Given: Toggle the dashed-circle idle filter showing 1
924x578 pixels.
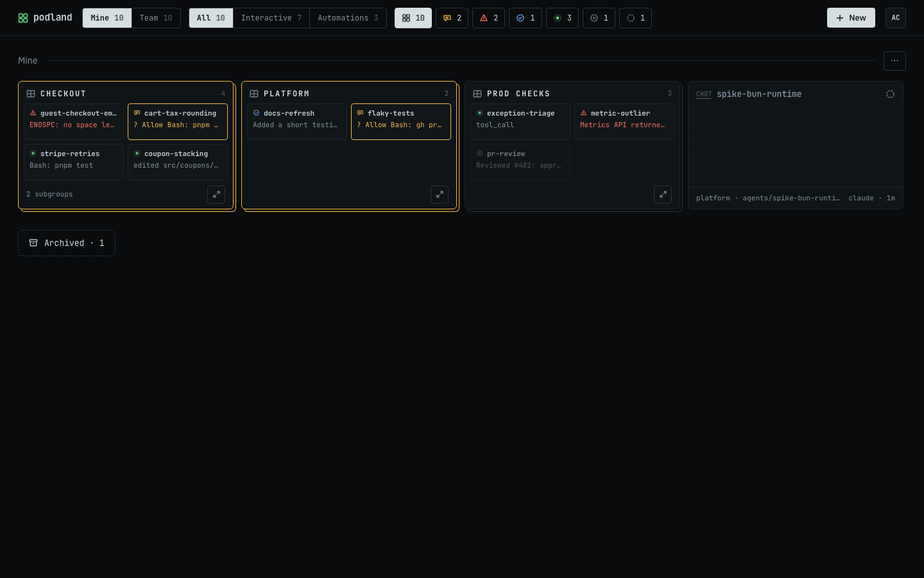Looking at the screenshot, I should [636, 18].
